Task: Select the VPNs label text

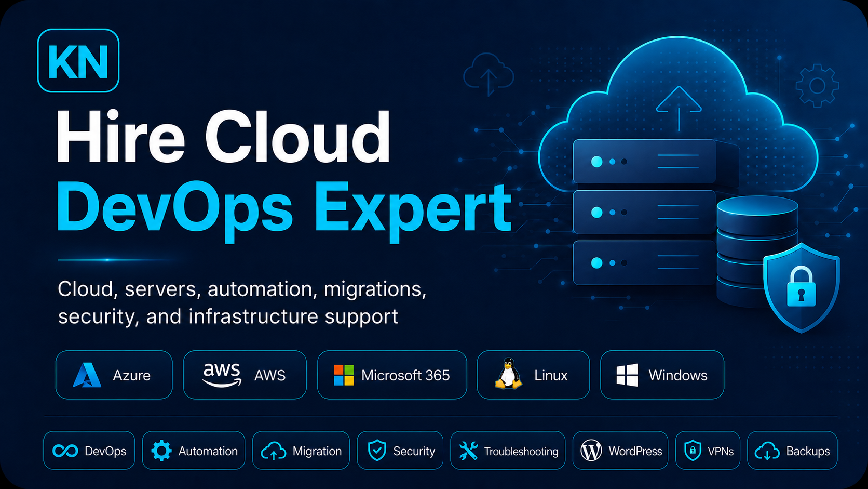Action: coord(721,451)
